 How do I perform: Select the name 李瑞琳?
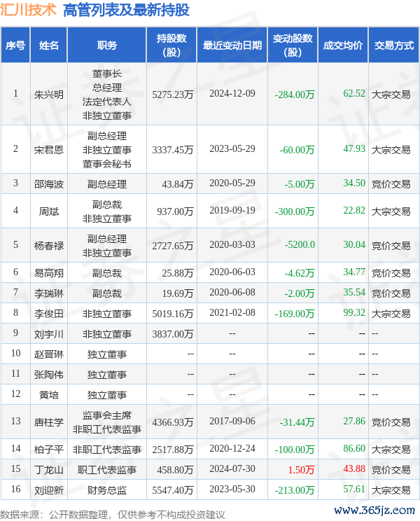click(x=49, y=293)
